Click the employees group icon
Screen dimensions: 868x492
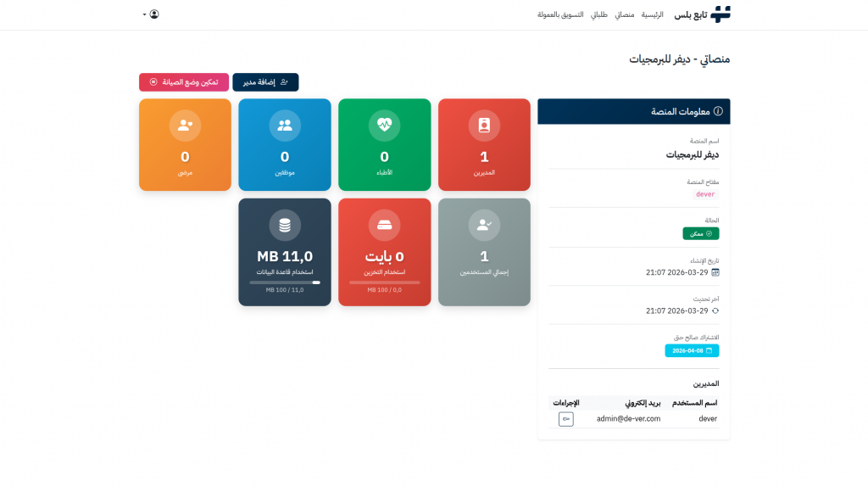(285, 126)
